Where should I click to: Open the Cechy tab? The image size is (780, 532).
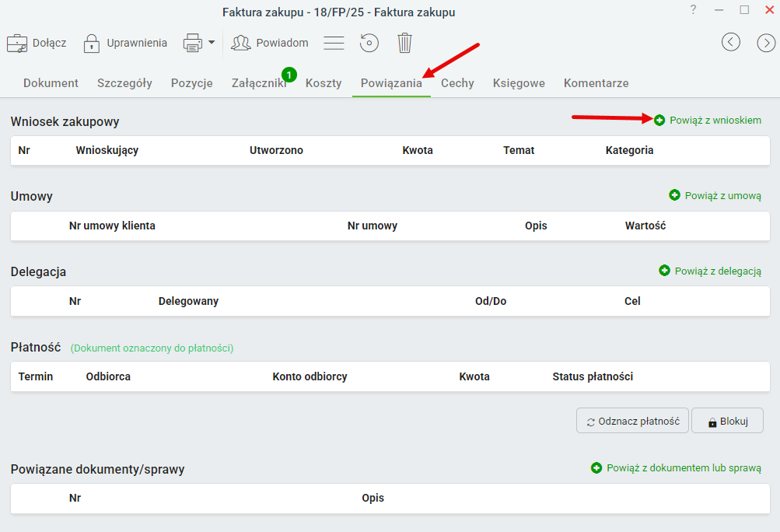(x=457, y=83)
